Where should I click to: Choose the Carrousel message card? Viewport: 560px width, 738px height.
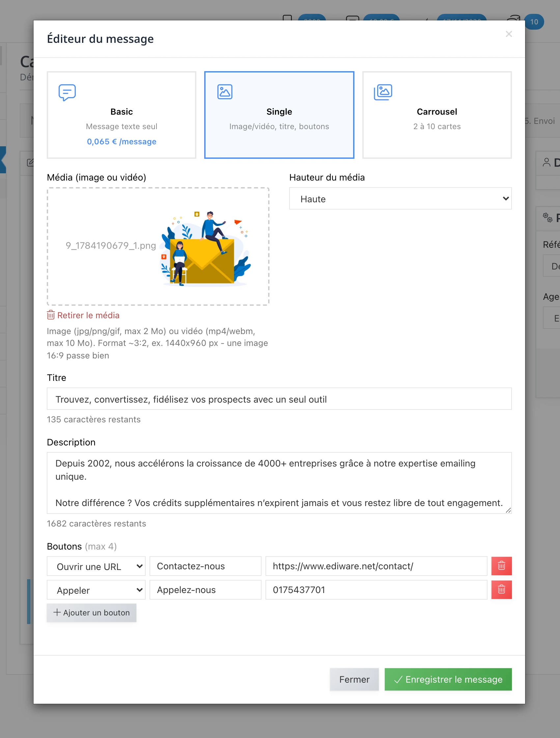click(437, 115)
